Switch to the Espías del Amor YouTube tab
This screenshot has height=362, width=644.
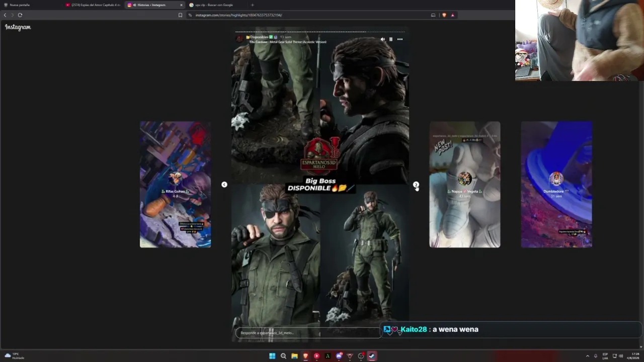(94, 5)
